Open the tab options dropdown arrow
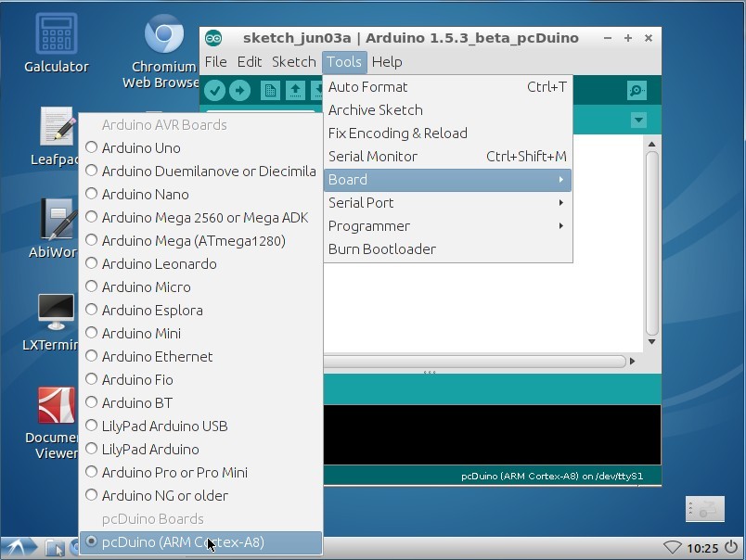Image resolution: width=746 pixels, height=560 pixels. point(638,120)
